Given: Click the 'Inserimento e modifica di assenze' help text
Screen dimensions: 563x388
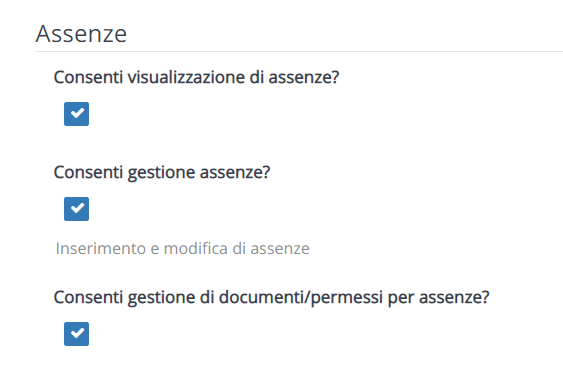Looking at the screenshot, I should (x=182, y=248).
